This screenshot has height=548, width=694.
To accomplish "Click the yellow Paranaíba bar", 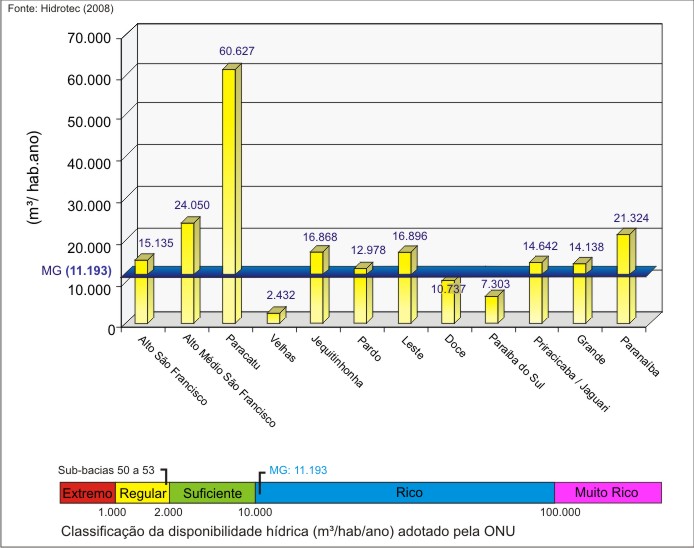I will tap(626, 277).
